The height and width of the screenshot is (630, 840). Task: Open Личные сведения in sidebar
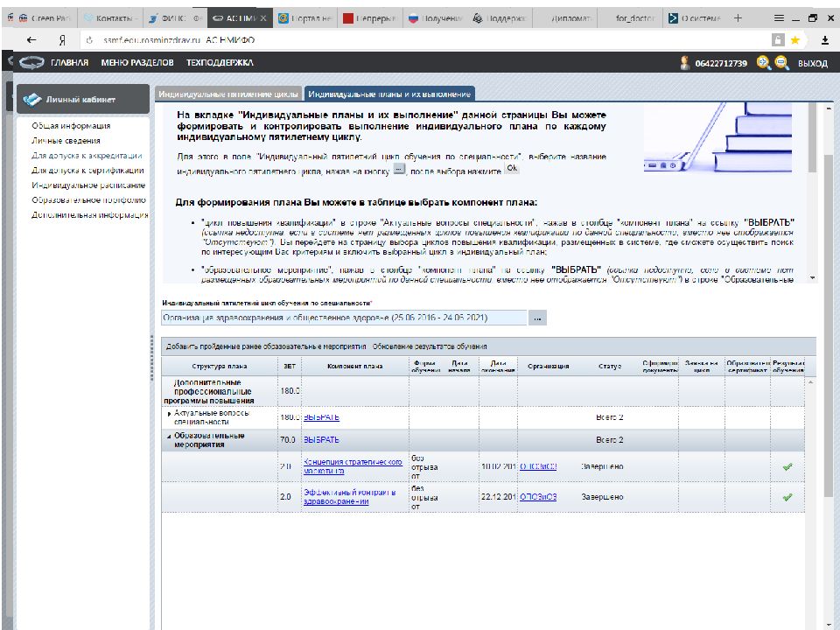66,140
